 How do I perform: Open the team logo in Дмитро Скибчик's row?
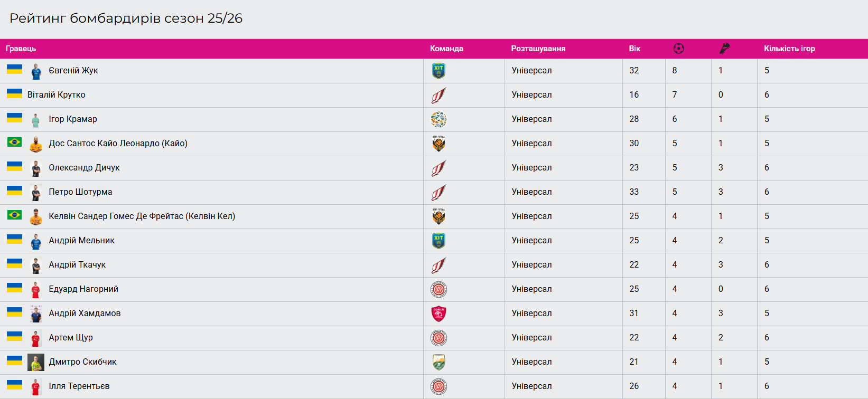(x=438, y=362)
